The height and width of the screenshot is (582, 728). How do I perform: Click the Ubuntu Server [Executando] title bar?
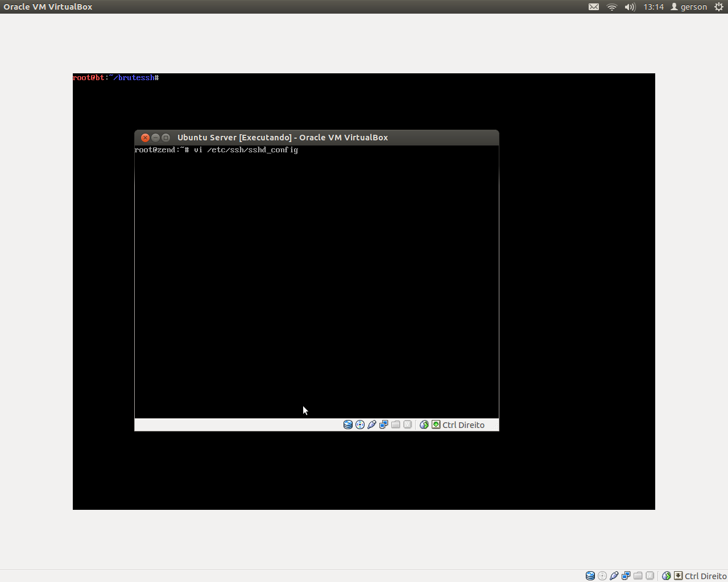click(x=317, y=138)
